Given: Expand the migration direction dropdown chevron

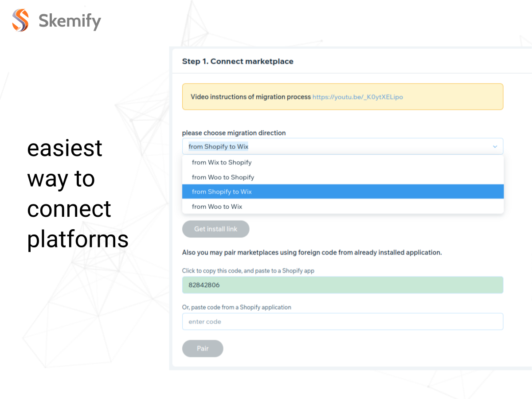Looking at the screenshot, I should click(495, 147).
